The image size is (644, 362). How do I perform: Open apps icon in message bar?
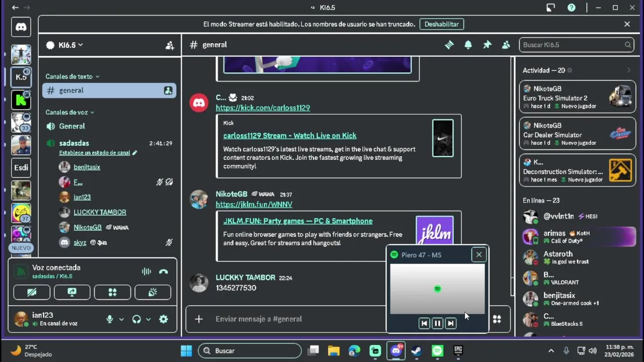(497, 319)
